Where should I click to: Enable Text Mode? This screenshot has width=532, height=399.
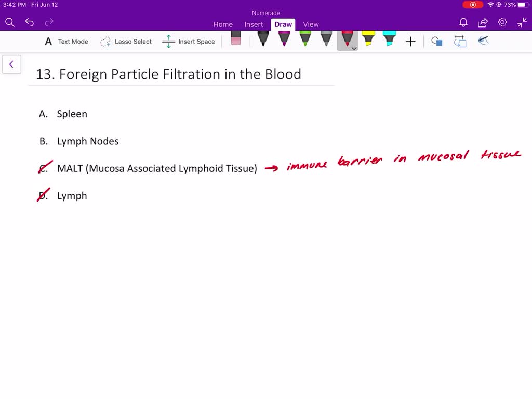point(65,41)
